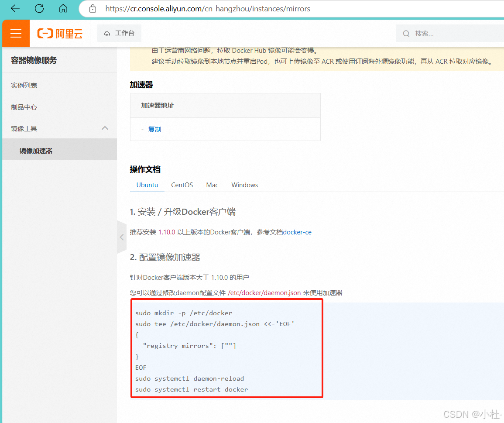This screenshot has width=504, height=423.
Task: Switch to the Windows tab
Action: click(245, 185)
